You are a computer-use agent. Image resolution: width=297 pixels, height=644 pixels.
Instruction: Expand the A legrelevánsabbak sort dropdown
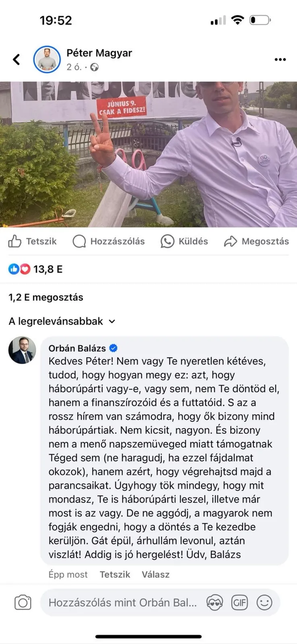(62, 321)
